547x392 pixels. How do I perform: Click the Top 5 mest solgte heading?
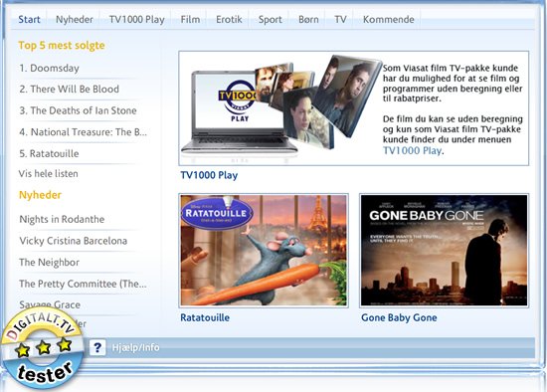click(62, 46)
